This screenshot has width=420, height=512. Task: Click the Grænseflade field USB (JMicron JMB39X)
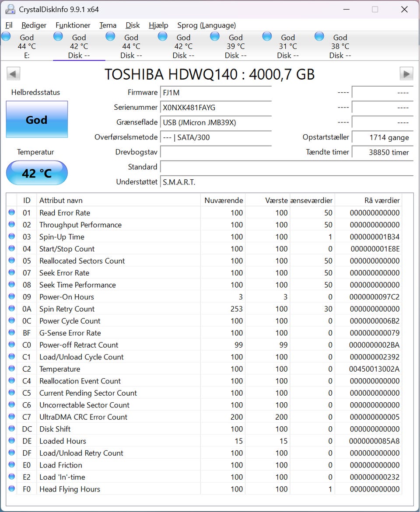[x=216, y=122]
